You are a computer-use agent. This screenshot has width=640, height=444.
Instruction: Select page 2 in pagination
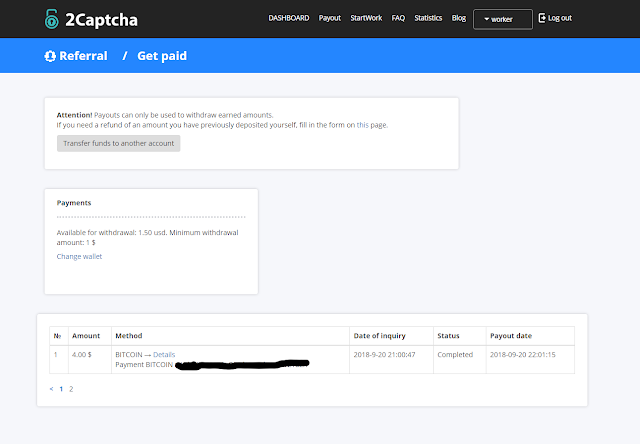click(71, 389)
